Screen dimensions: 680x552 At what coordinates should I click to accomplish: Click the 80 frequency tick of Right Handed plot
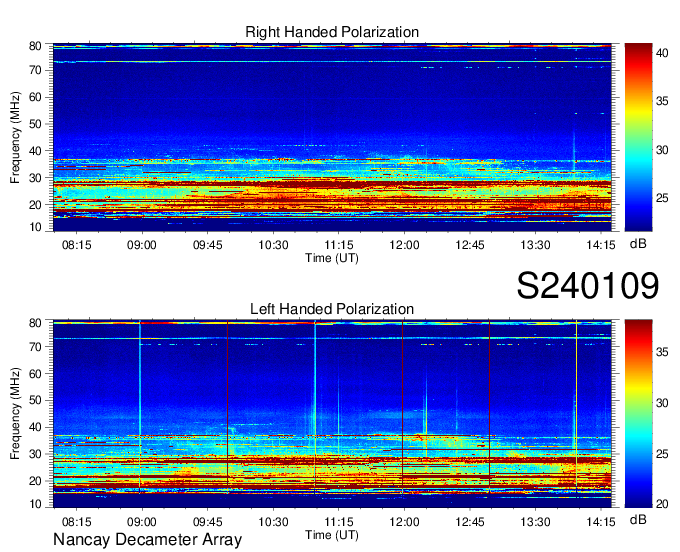[x=36, y=46]
